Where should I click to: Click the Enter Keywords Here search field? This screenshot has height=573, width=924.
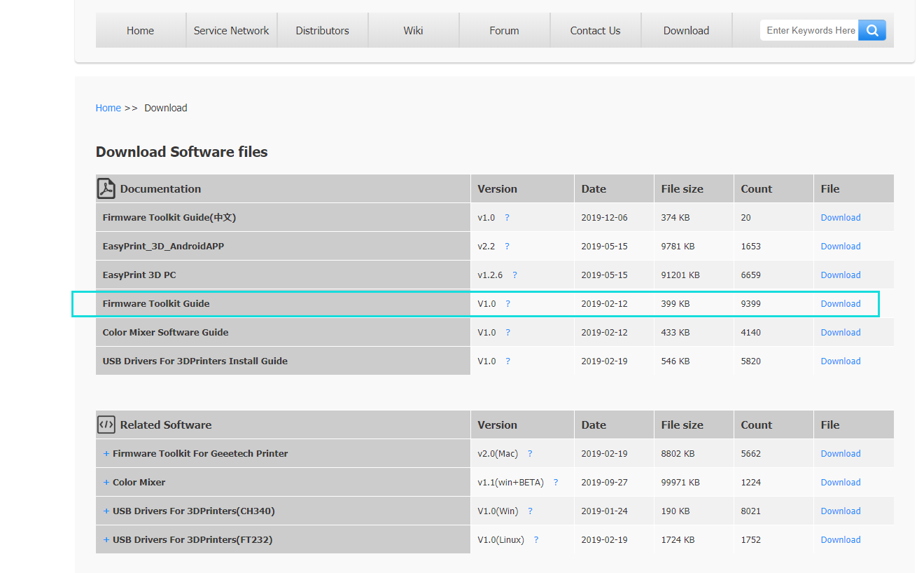coord(809,30)
